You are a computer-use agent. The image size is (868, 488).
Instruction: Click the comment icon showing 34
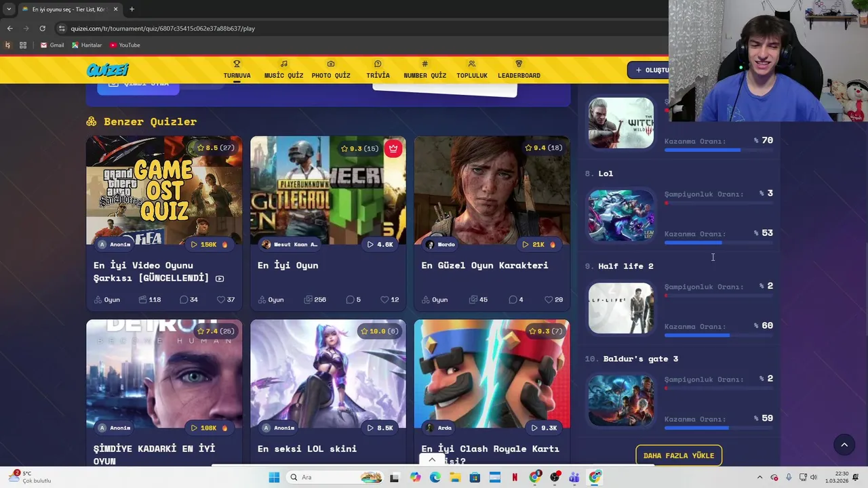[184, 300]
